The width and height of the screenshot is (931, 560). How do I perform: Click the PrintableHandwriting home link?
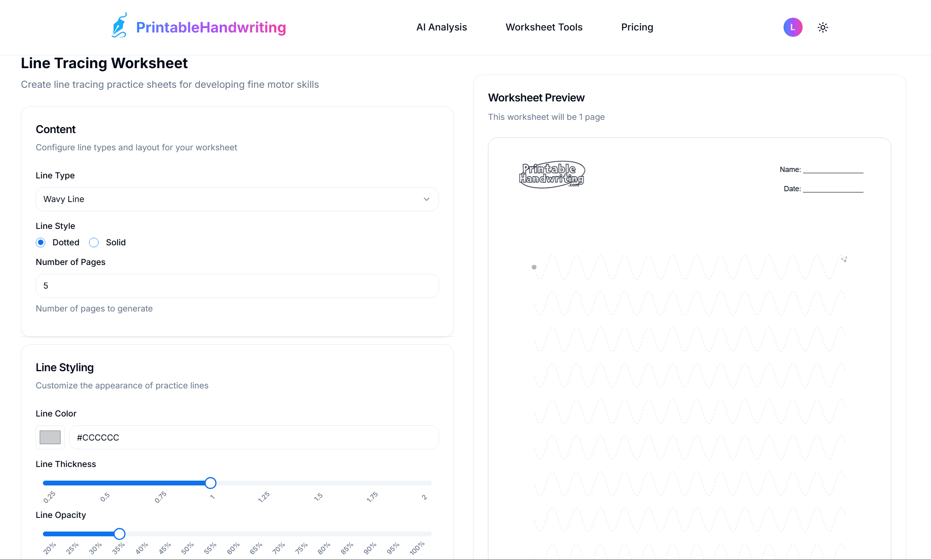coord(211,27)
